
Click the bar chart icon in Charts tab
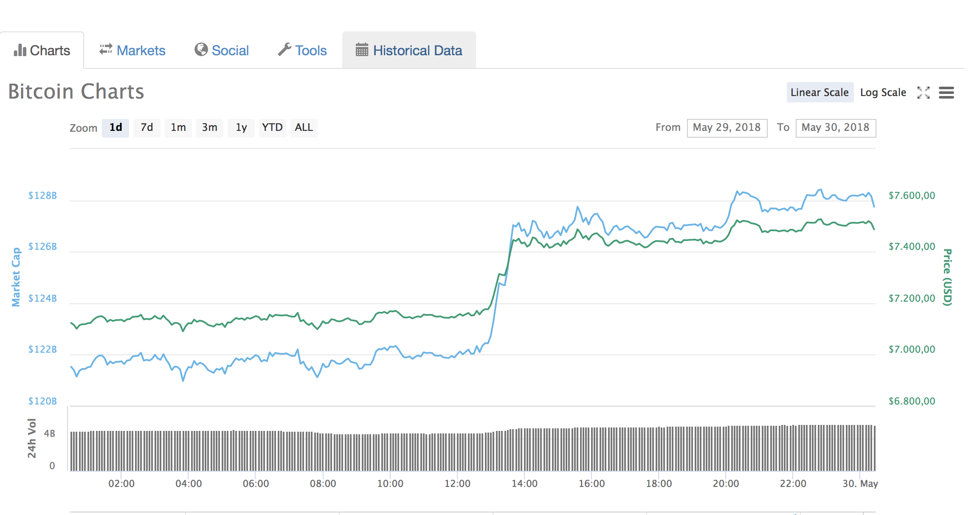coord(20,50)
